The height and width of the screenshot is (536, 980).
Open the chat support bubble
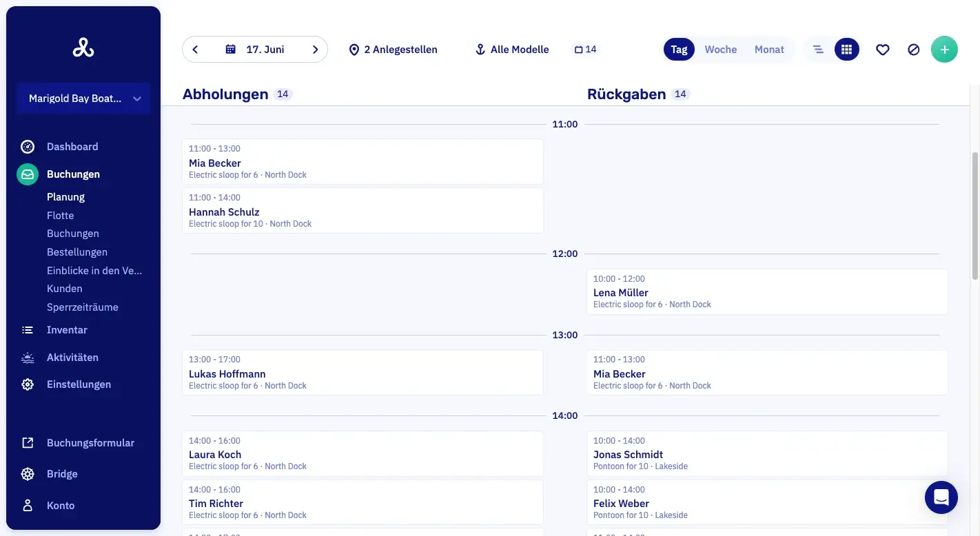(x=941, y=497)
